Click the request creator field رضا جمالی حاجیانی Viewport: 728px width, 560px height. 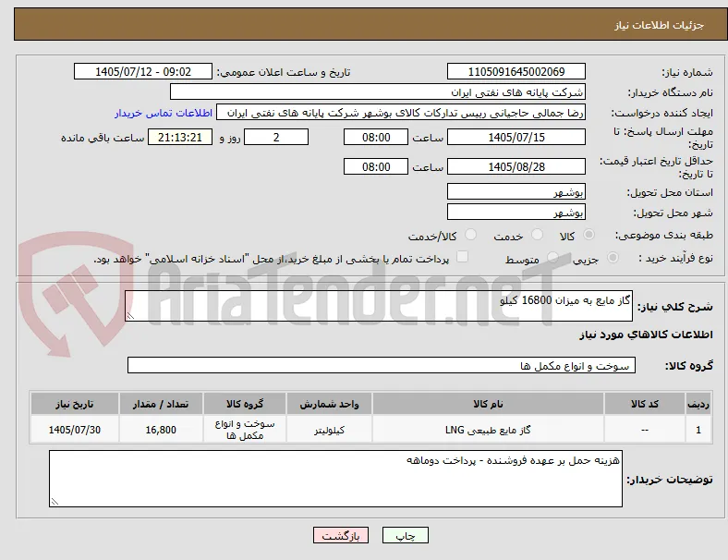coord(401,113)
